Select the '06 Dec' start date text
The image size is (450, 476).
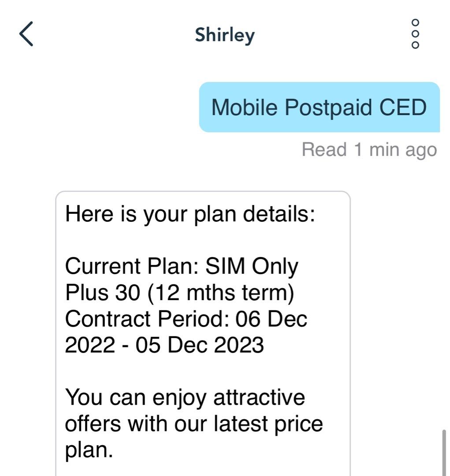(271, 319)
